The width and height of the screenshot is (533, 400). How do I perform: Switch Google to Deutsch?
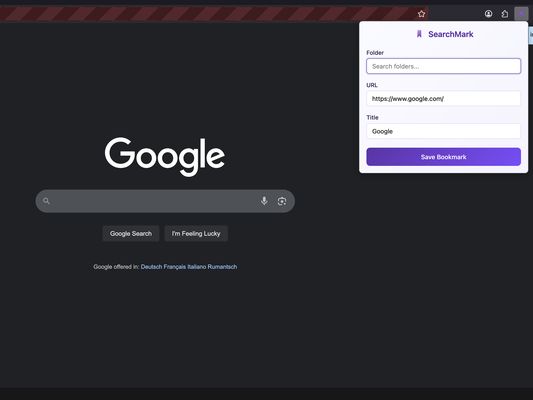tap(151, 267)
